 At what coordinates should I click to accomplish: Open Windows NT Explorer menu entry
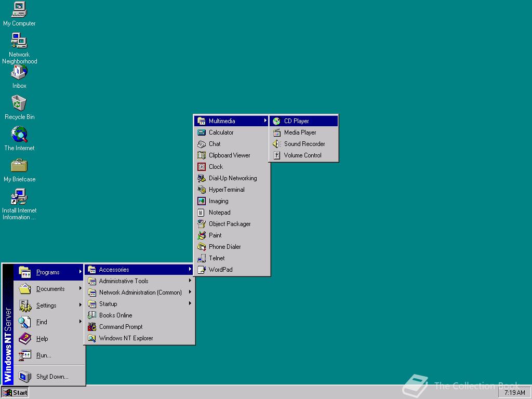(139, 338)
